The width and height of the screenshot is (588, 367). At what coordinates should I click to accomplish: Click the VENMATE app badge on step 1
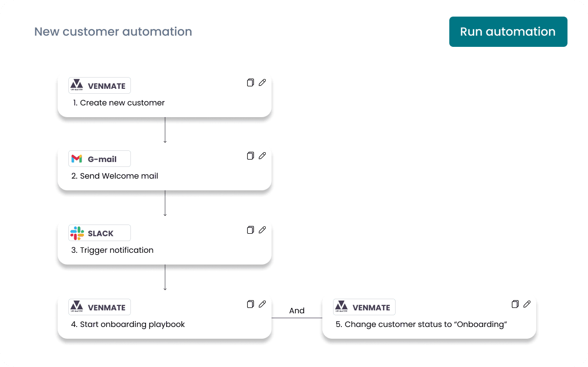(x=99, y=85)
